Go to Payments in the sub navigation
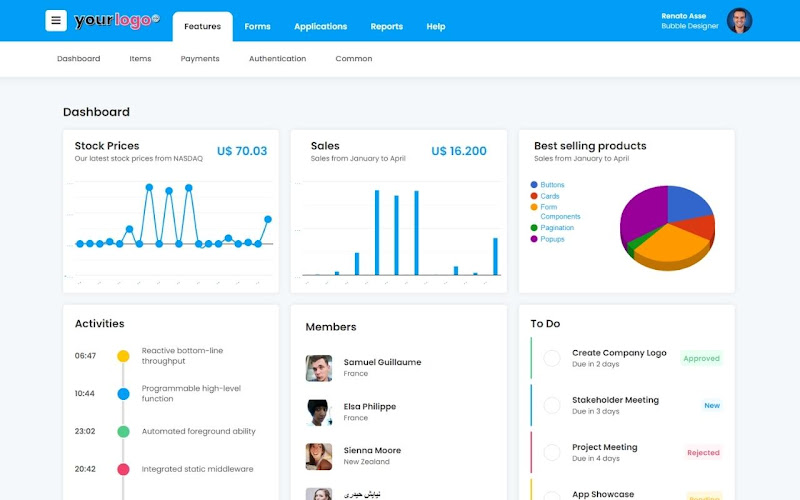Image resolution: width=800 pixels, height=500 pixels. [199, 59]
